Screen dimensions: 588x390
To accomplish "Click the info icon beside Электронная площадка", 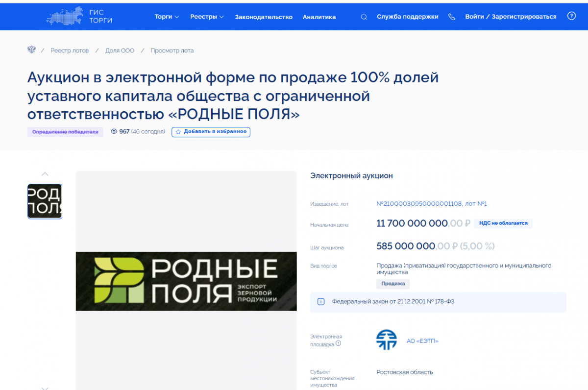I will (x=339, y=343).
